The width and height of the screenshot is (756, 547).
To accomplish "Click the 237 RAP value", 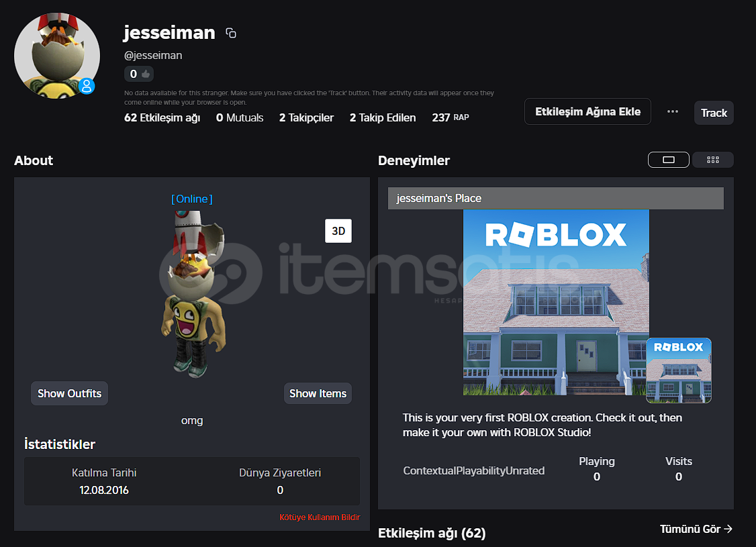I will pos(451,117).
